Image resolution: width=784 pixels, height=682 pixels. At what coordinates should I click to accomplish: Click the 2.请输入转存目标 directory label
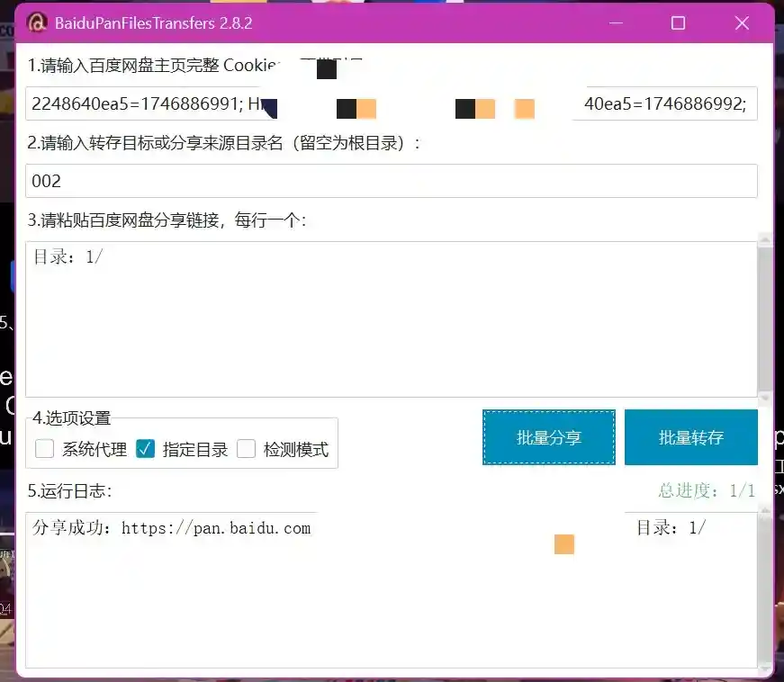click(224, 143)
